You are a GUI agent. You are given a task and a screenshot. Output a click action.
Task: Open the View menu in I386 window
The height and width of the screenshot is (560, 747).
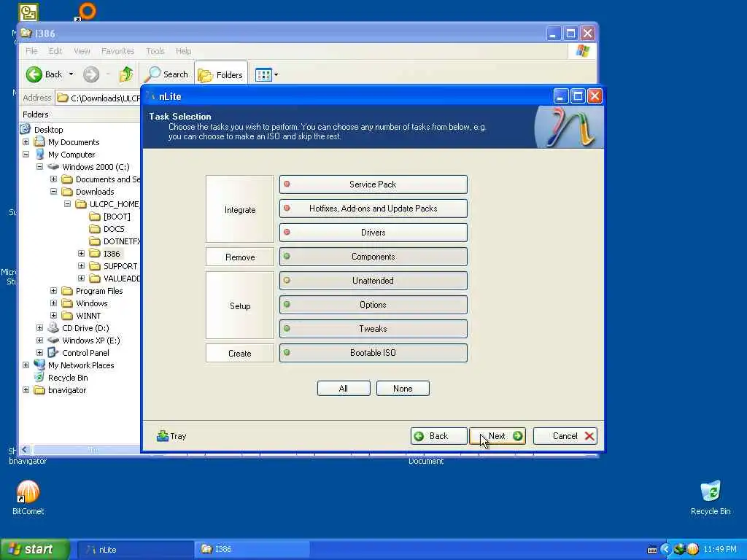pyautogui.click(x=82, y=51)
